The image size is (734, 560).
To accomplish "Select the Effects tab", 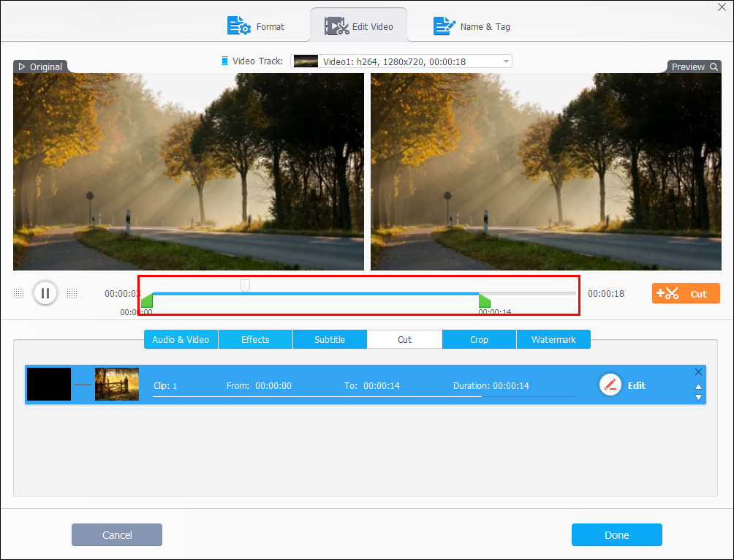I will (255, 339).
